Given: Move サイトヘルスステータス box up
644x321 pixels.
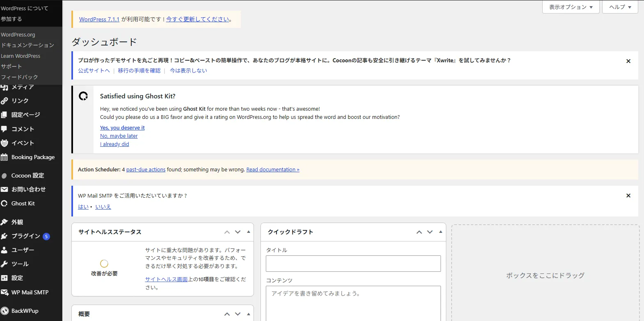Looking at the screenshot, I should 227,232.
